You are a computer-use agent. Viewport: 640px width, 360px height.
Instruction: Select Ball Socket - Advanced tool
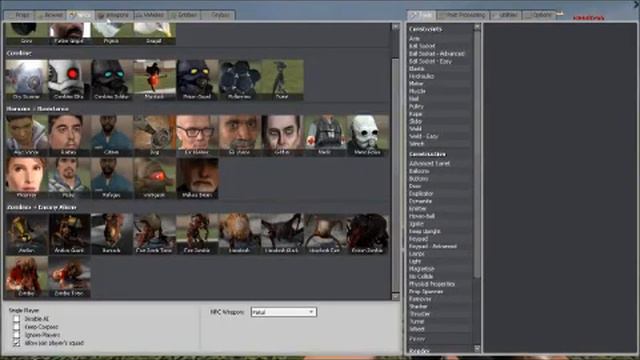(440, 53)
